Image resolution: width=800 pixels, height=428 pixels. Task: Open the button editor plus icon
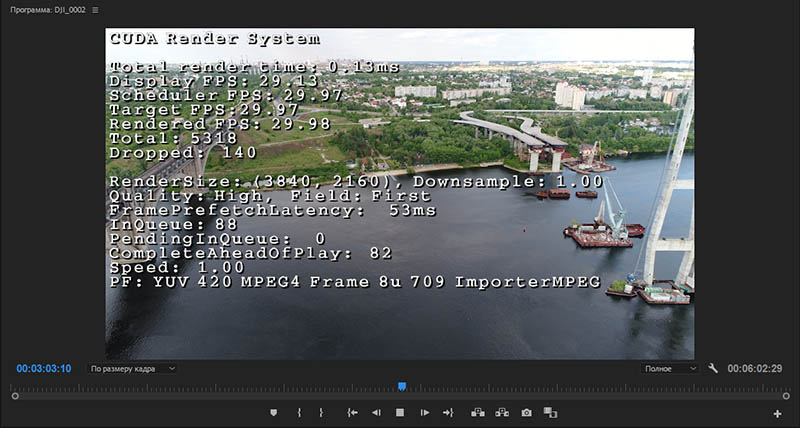click(x=777, y=414)
